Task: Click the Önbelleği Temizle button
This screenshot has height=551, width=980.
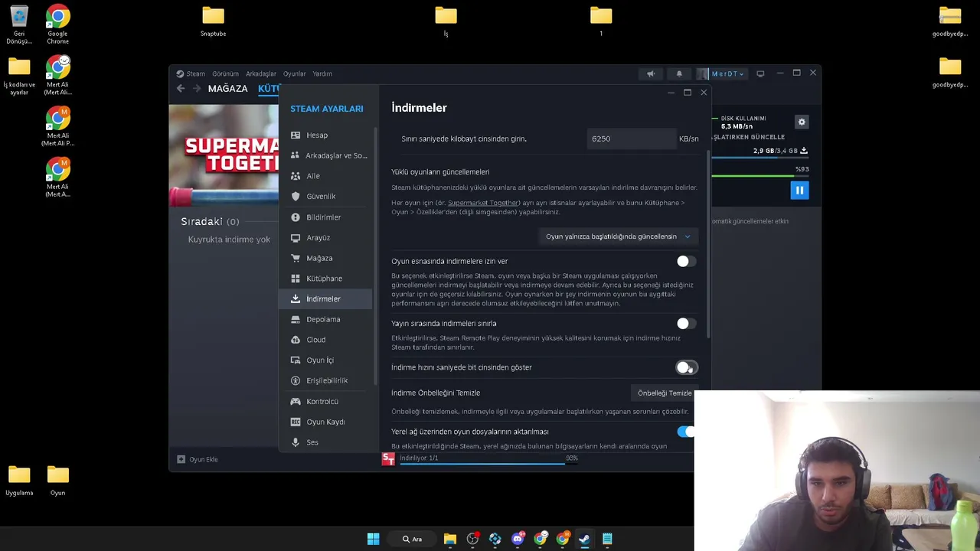Action: 664,393
